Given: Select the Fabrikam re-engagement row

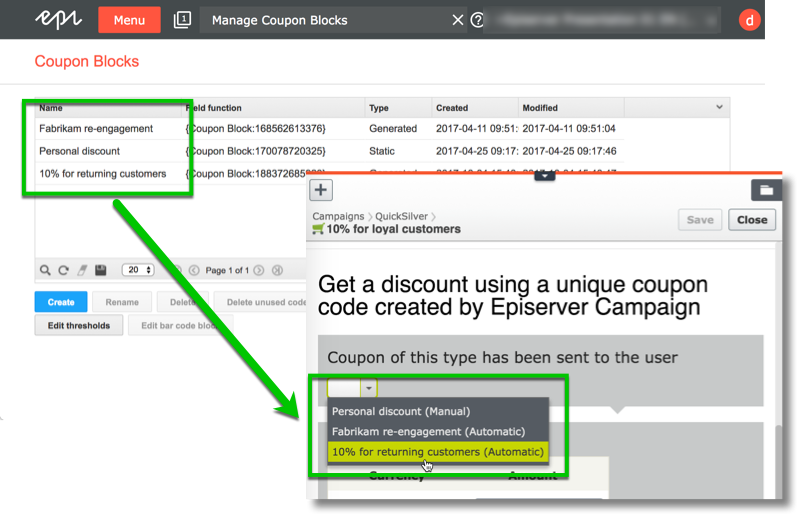Looking at the screenshot, I should coord(96,128).
